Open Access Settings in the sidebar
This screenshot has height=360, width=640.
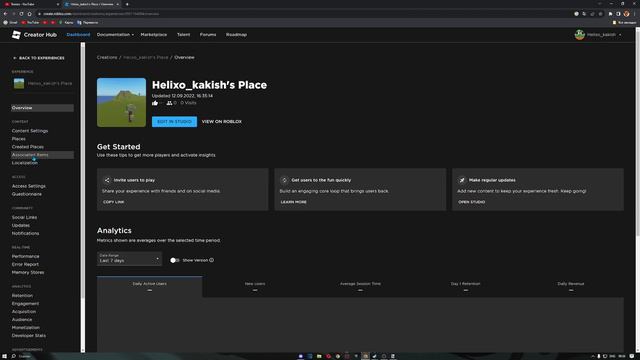pos(29,186)
